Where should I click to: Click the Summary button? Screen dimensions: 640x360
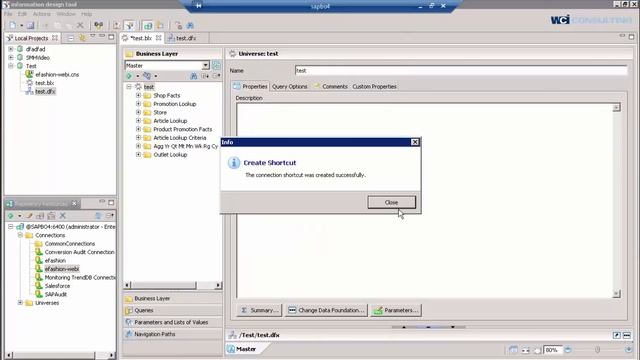coord(259,310)
